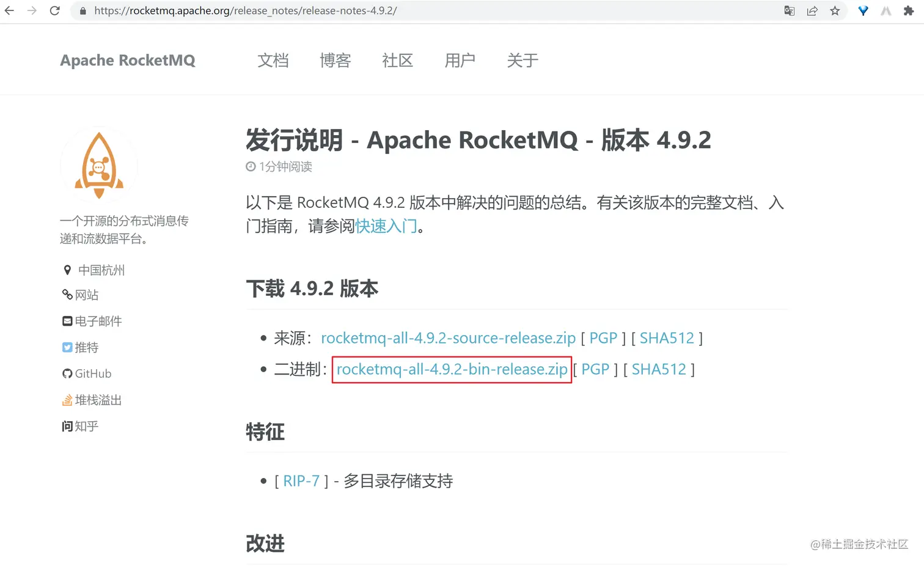Screen dimensions: 924x566
Task: Click the 网站 link icon
Action: [67, 295]
